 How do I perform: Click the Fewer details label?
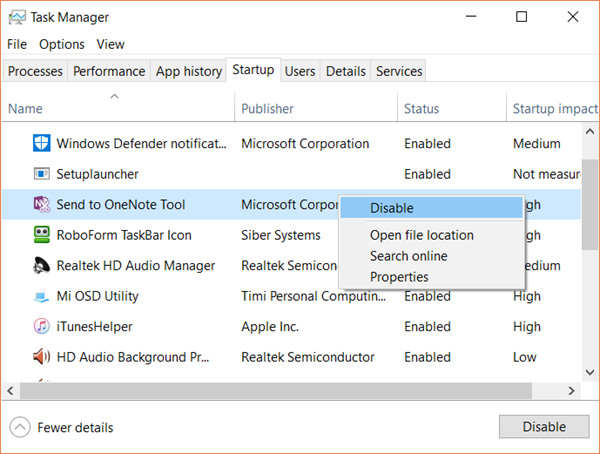coord(75,427)
